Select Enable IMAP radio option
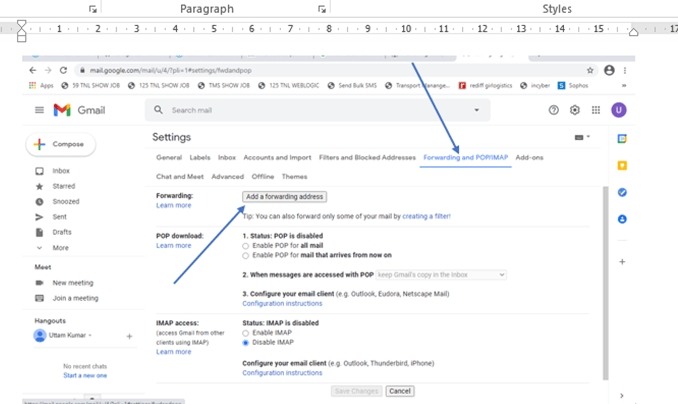The height and width of the screenshot is (404, 678). pyautogui.click(x=246, y=332)
